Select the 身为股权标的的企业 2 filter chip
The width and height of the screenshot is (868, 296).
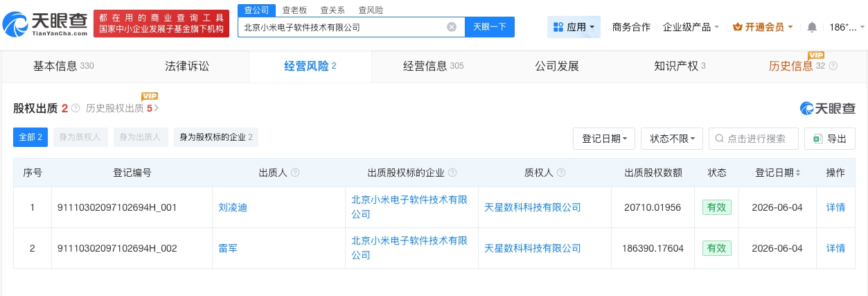point(216,137)
